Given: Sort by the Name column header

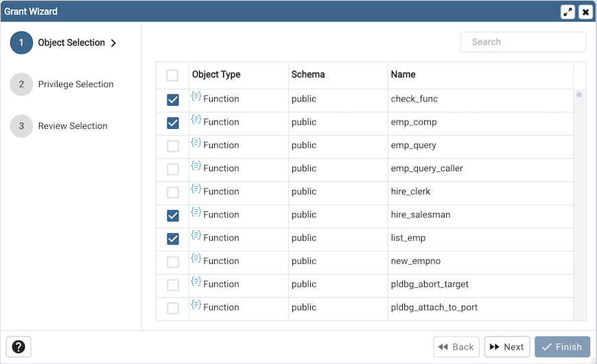Looking at the screenshot, I should pos(403,75).
